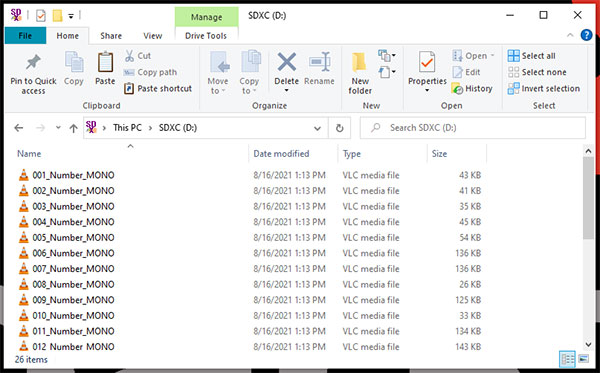Create a New folder
The height and width of the screenshot is (373, 600).
(x=360, y=73)
